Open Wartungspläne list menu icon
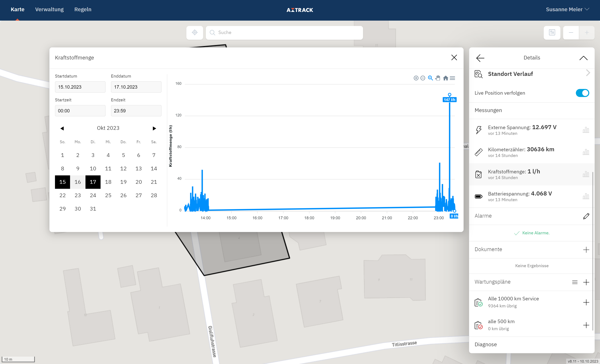Viewport: 600px width, 364px height. [x=575, y=282]
